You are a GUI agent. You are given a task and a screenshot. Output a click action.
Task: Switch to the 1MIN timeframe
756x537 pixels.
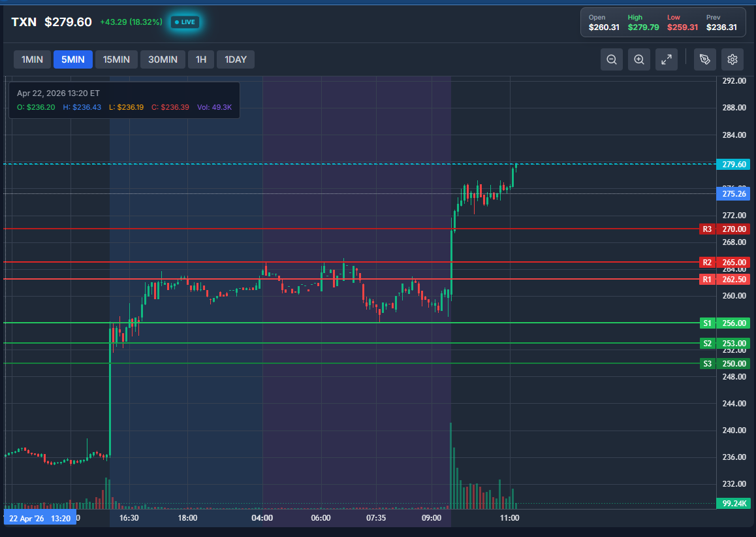tap(32, 59)
